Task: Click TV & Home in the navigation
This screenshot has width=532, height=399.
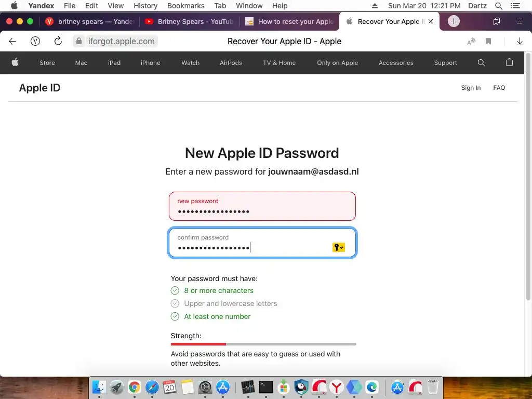Action: coord(279,63)
